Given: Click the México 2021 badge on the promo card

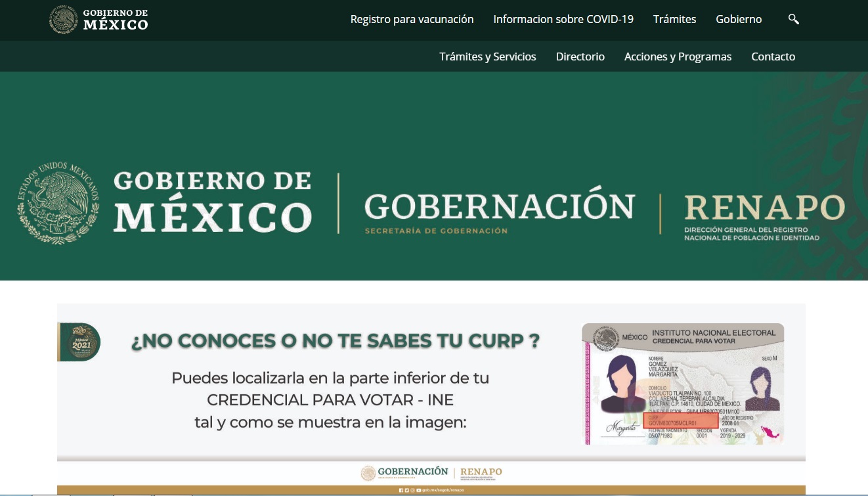Looking at the screenshot, I should coord(80,342).
